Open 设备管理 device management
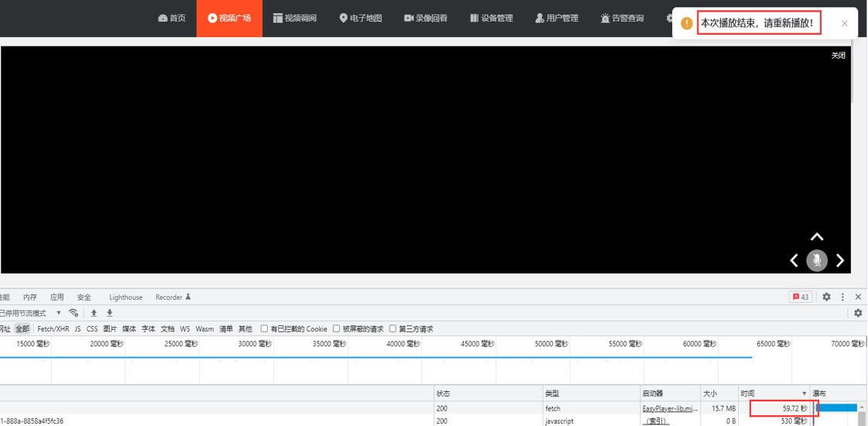This screenshot has width=868, height=426. click(492, 19)
